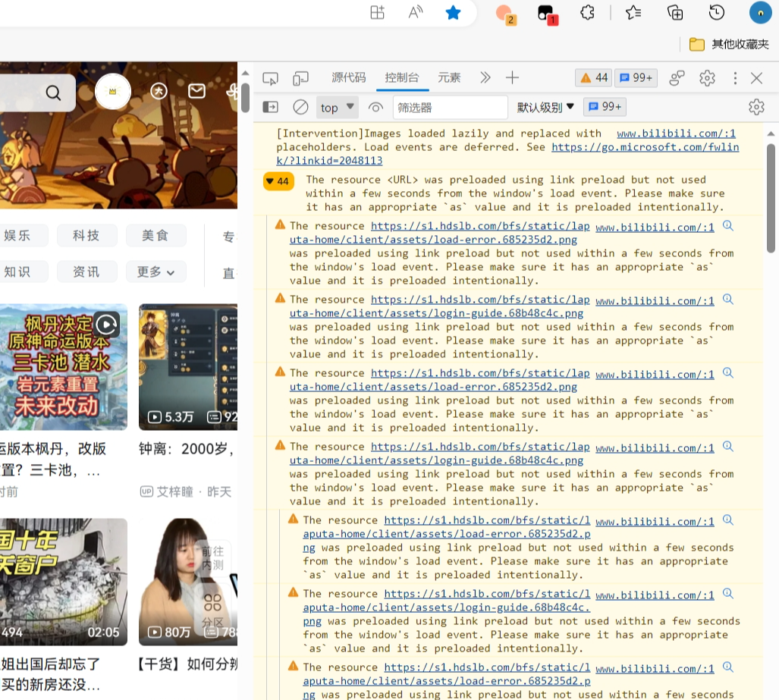779x700 pixels.
Task: Click the read aloud icon
Action: coord(415,13)
